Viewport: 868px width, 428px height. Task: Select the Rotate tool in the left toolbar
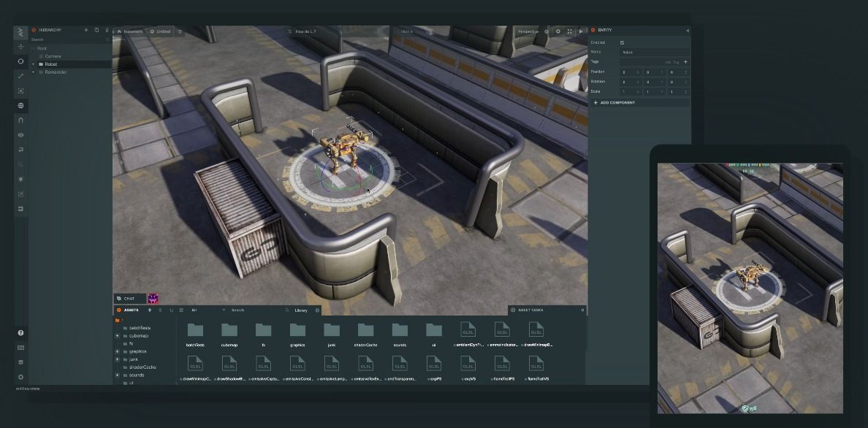coord(20,62)
